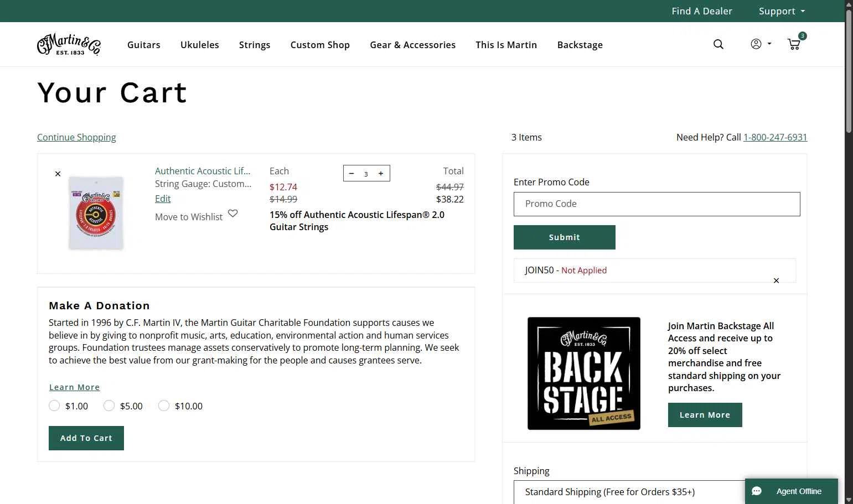Click Find A Dealer link
The width and height of the screenshot is (853, 504).
tap(702, 11)
